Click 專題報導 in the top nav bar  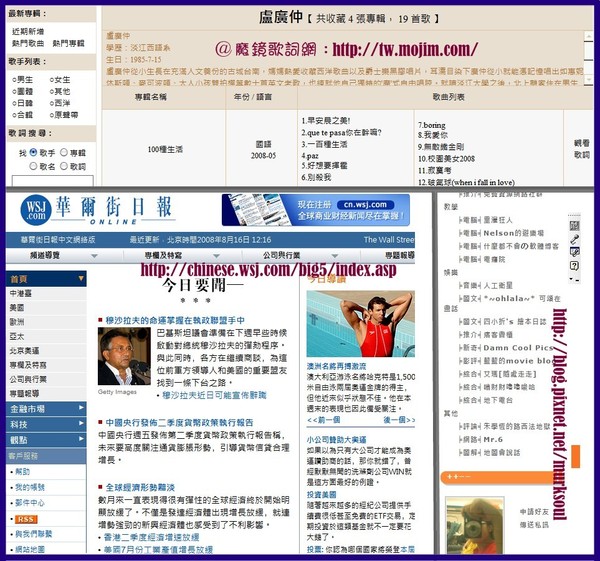pos(399,255)
